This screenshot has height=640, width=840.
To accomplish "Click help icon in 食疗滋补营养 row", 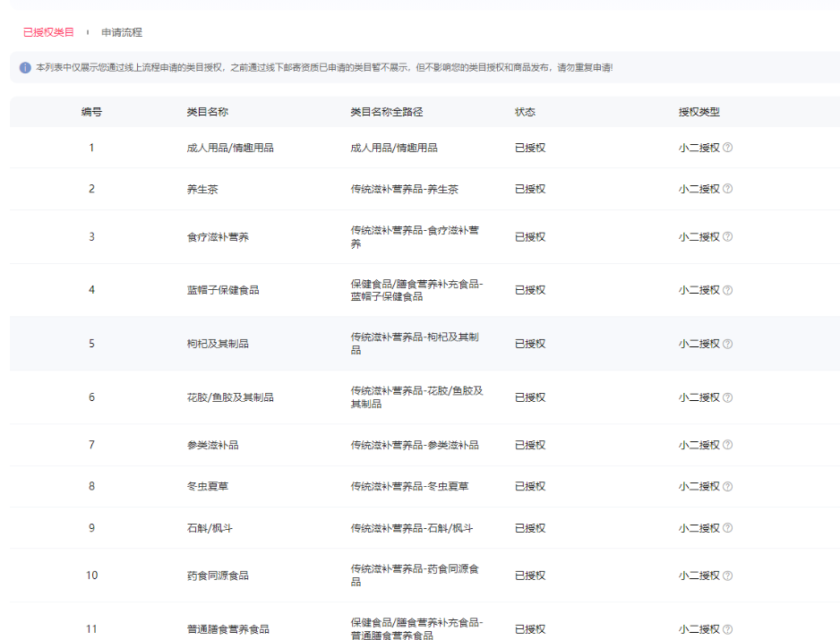I will pos(727,237).
